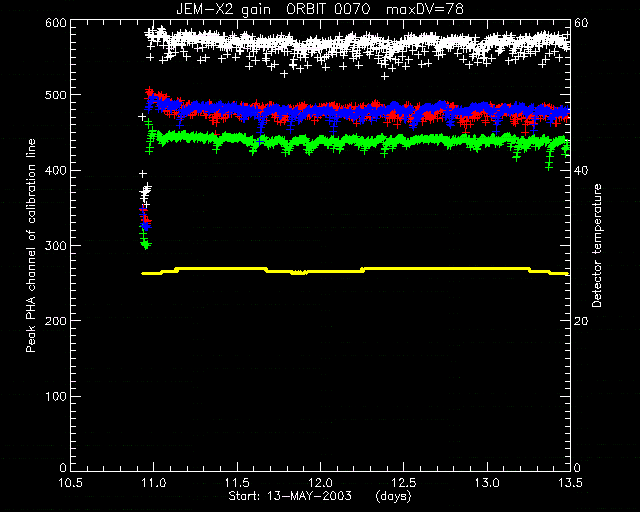Screen dimensions: 640x512
Task: Click the 500 tick label on left axis
Action: click(56, 95)
